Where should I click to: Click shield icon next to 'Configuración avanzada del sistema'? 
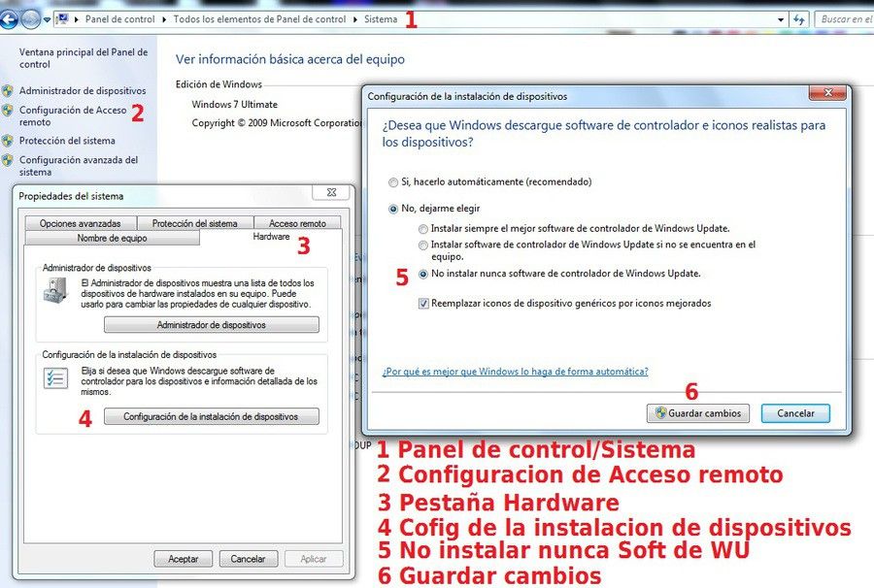point(8,160)
